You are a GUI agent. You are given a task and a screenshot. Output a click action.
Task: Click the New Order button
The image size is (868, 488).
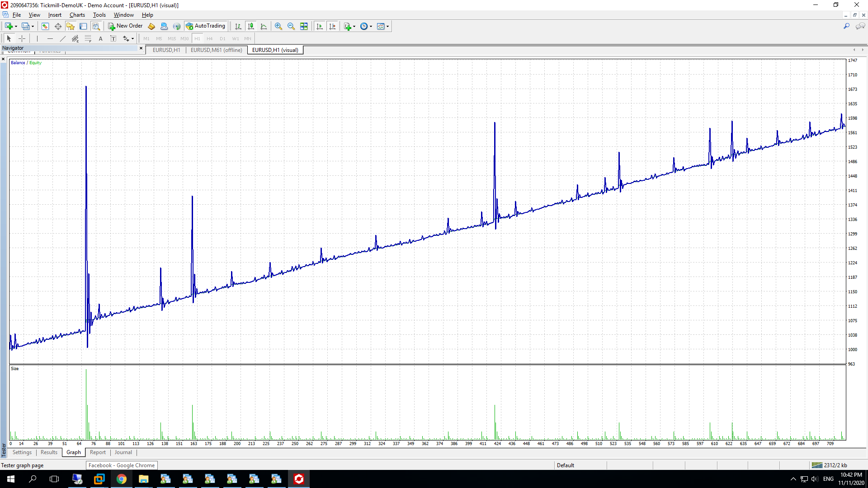tap(125, 26)
